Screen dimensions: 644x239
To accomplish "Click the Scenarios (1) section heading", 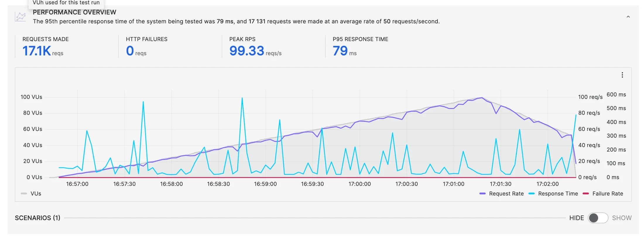I will click(37, 218).
